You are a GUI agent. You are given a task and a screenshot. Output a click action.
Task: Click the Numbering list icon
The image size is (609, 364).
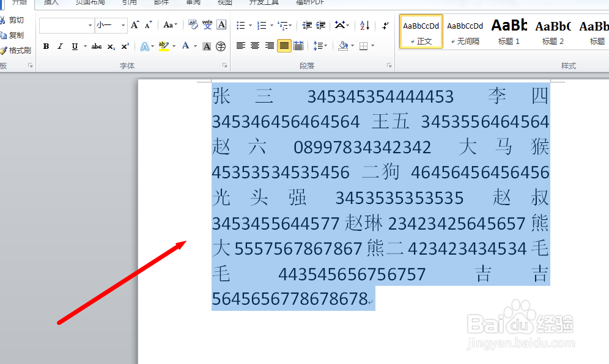(x=262, y=26)
